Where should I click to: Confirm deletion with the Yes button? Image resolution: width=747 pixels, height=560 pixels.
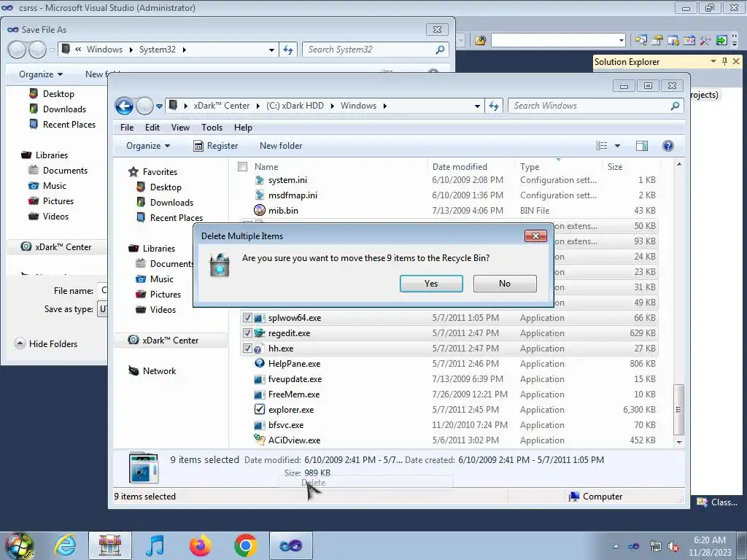(x=431, y=284)
